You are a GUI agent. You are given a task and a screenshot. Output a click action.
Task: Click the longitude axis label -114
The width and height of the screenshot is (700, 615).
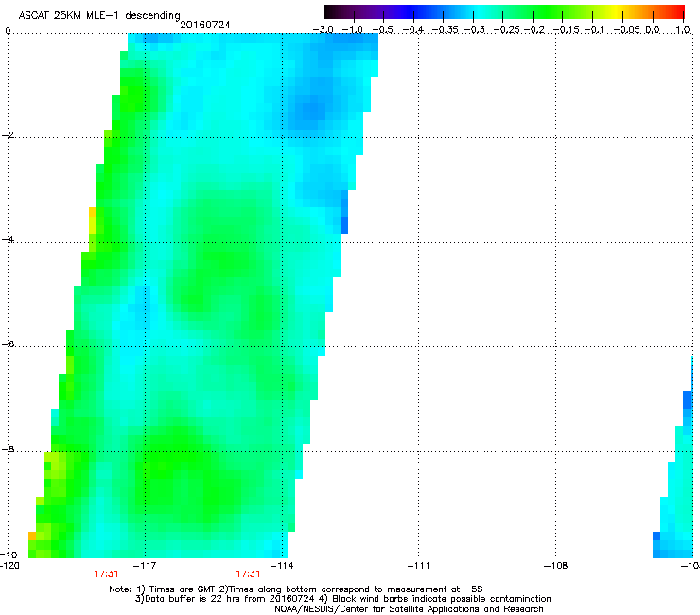282,566
